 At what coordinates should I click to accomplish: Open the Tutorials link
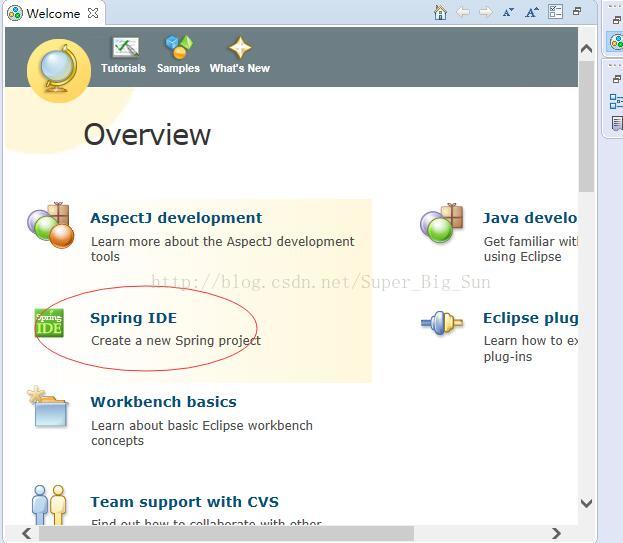tap(123, 68)
